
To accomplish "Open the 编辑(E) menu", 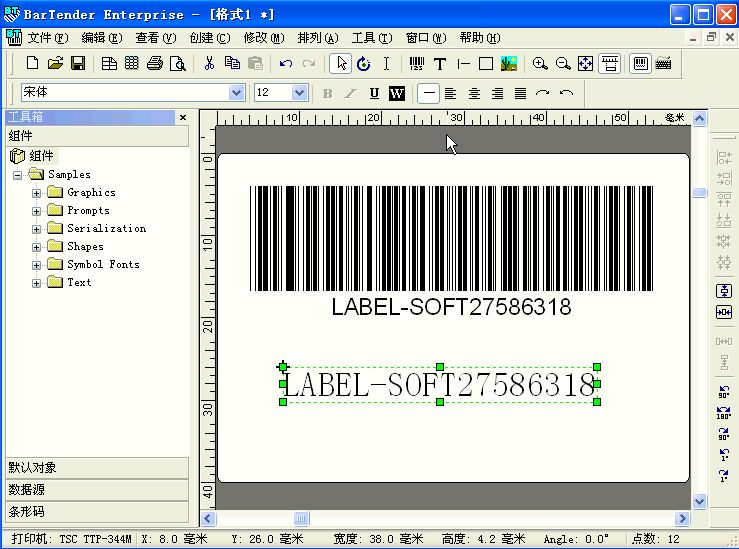I will 101,38.
